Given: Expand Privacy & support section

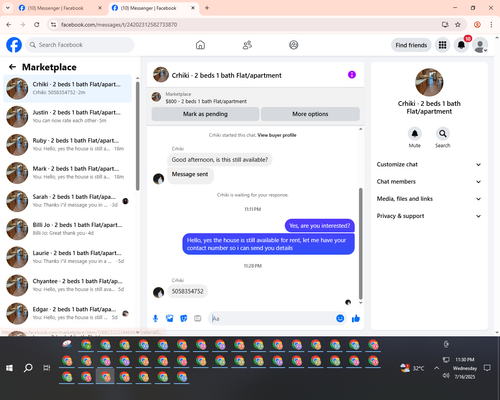Looking at the screenshot, I should coord(429,216).
